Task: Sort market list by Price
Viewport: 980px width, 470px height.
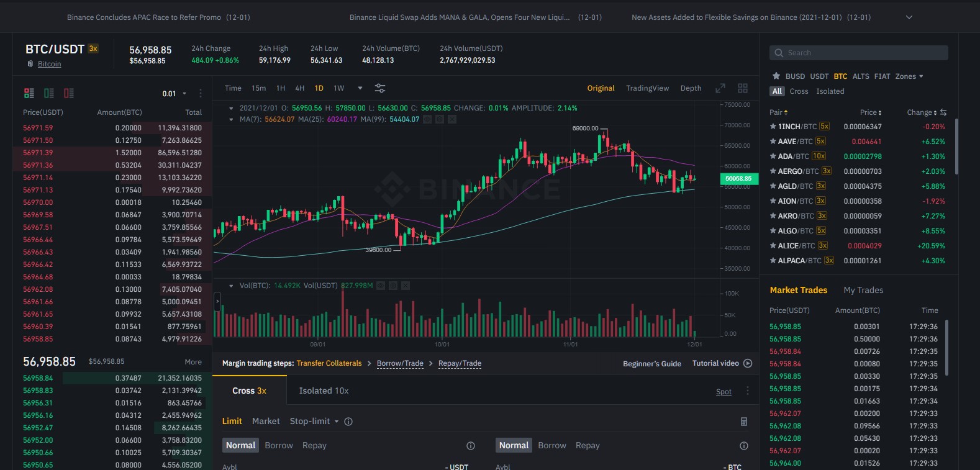Action: 871,112
